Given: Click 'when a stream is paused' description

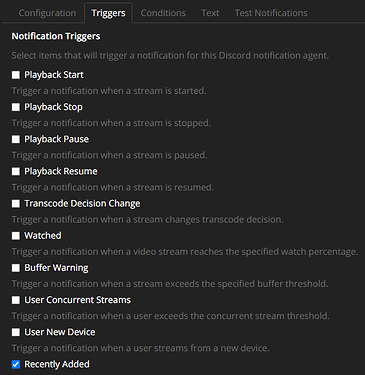Looking at the screenshot, I should 109,155.
